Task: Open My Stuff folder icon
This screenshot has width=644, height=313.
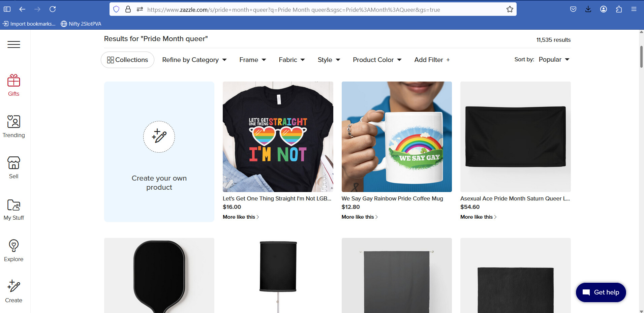Action: (14, 205)
